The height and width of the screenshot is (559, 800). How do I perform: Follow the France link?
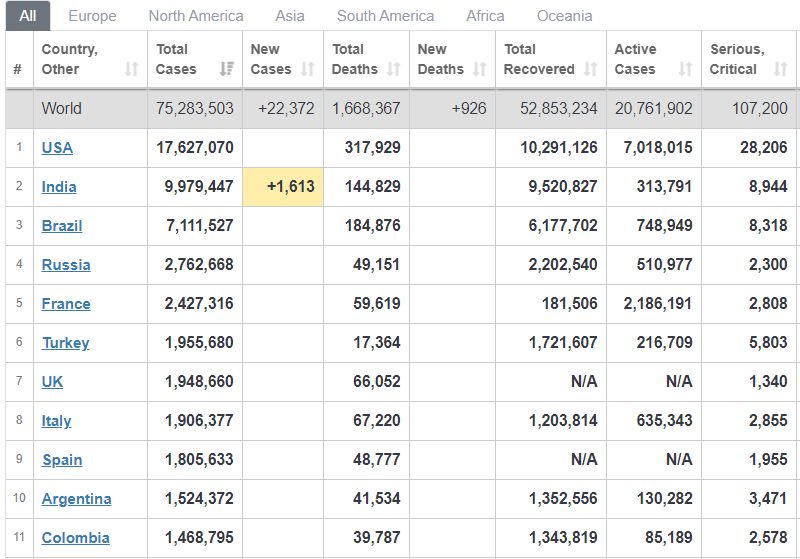pos(66,303)
